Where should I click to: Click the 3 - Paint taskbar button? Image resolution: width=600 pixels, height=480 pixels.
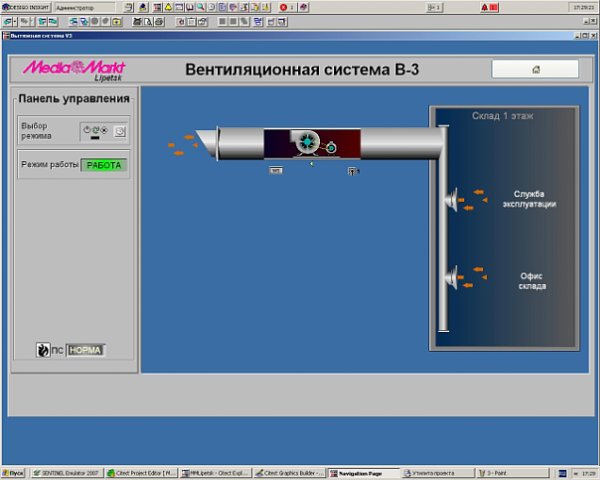509,472
